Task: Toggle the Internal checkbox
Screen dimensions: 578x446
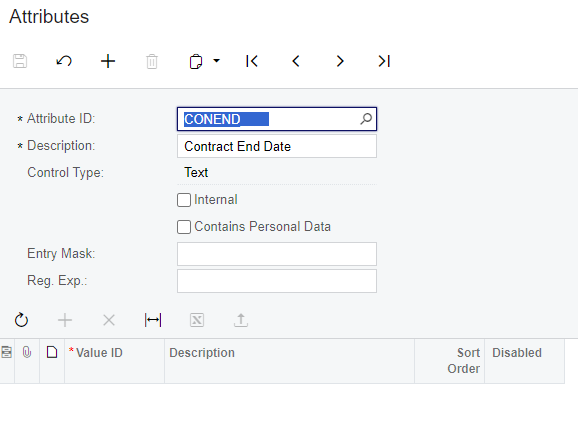Action: [184, 200]
